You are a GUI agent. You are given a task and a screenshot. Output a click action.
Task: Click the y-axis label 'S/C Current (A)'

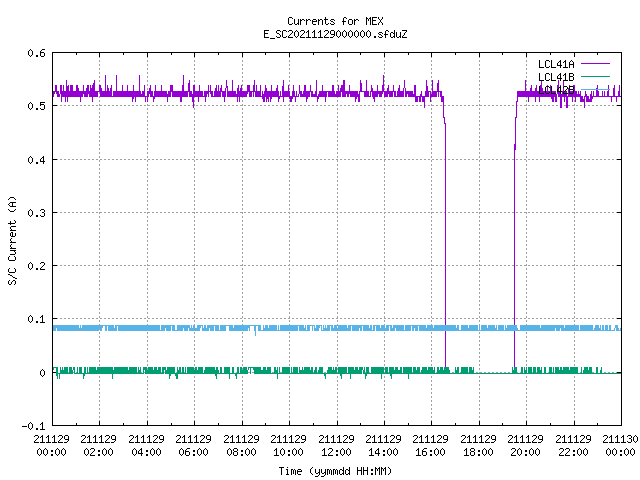pos(12,240)
